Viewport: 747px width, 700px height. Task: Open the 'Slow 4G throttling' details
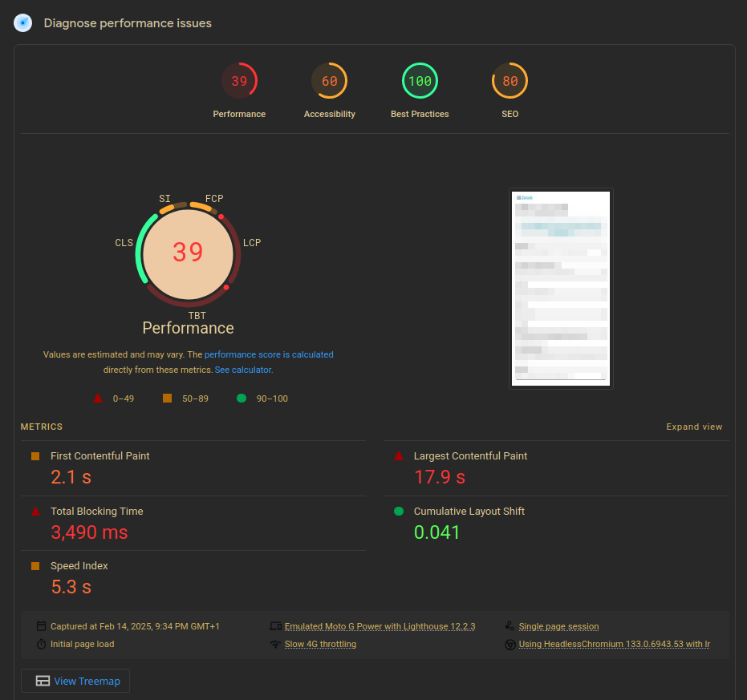(320, 645)
